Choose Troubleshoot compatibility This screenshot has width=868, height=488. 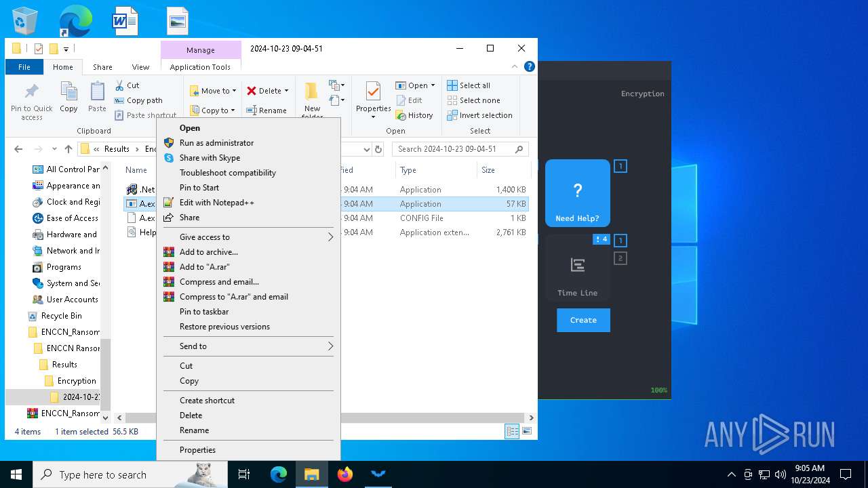click(x=248, y=173)
